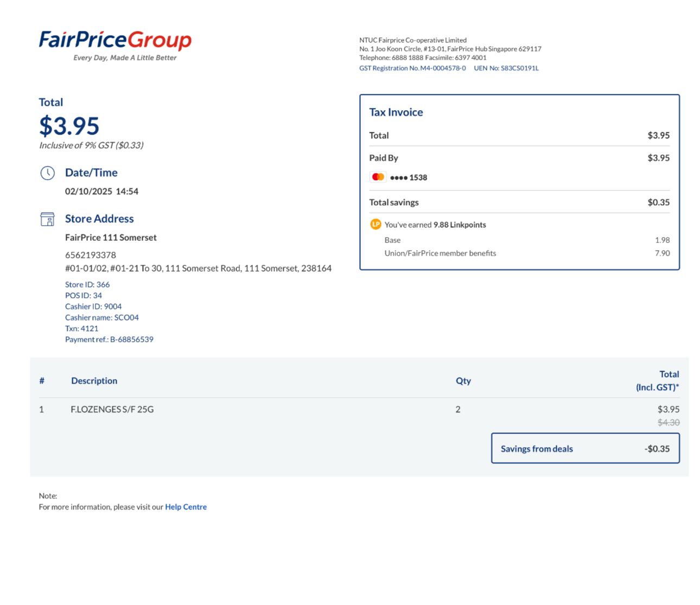The width and height of the screenshot is (700, 605).
Task: Click the Mastercard card icon
Action: [378, 177]
